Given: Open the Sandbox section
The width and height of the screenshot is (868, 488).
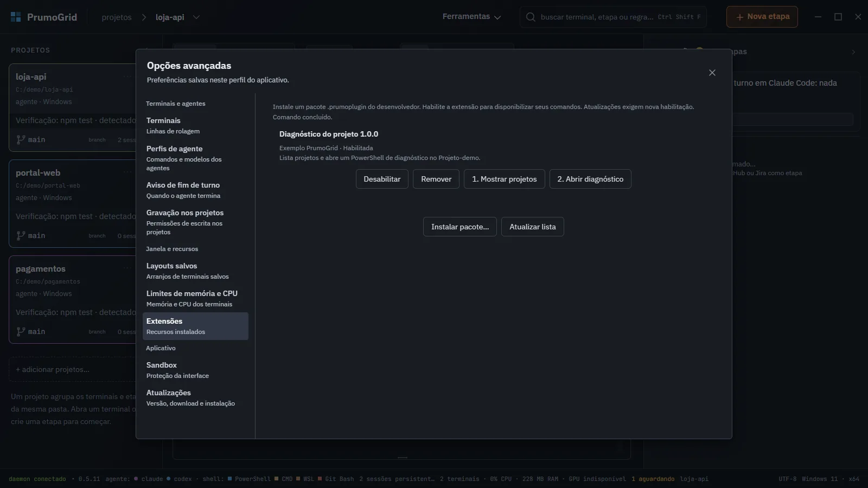Looking at the screenshot, I should tap(195, 370).
